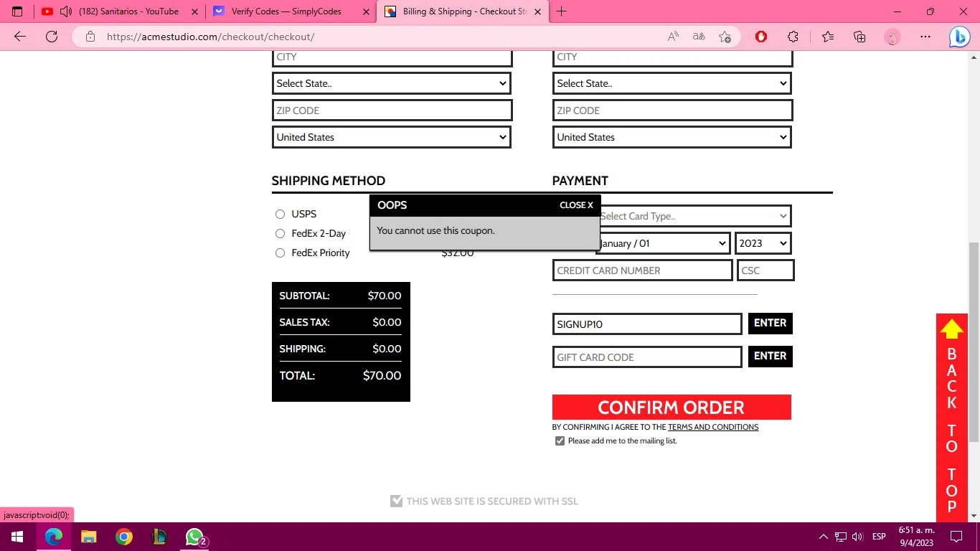Viewport: 980px width, 551px height.
Task: Click the coupon field containing SIGNUP10
Action: point(647,324)
